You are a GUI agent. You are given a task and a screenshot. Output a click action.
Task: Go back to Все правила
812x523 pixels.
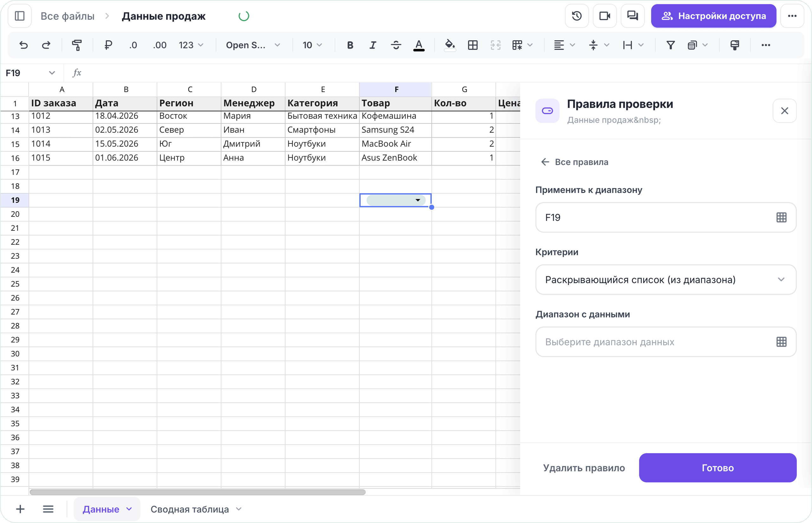coord(574,162)
